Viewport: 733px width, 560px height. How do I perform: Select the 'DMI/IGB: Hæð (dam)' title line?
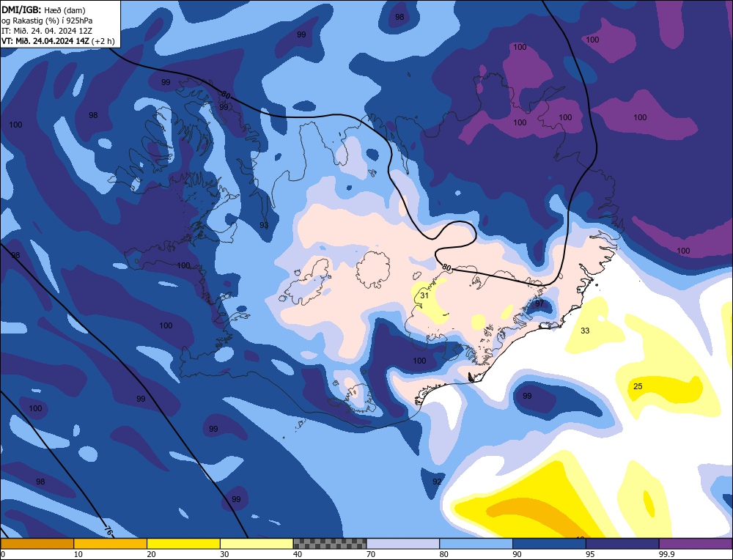[43, 10]
